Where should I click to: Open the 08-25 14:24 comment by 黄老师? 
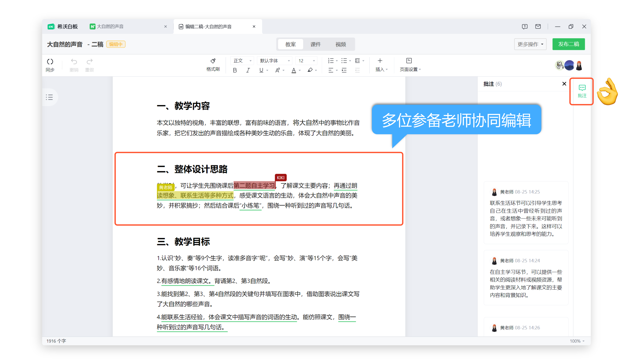[x=526, y=278]
